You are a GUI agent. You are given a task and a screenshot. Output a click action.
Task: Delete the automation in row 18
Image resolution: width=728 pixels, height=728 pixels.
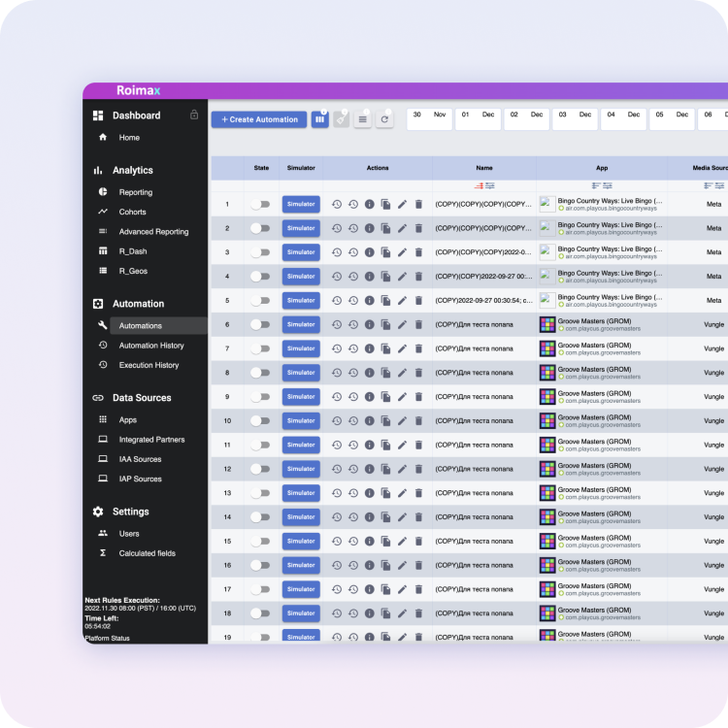tap(418, 613)
